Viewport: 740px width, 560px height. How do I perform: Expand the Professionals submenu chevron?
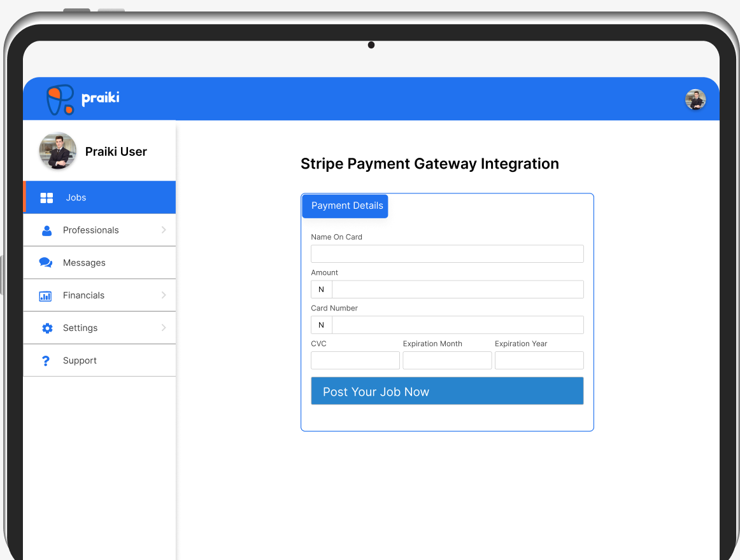[164, 230]
